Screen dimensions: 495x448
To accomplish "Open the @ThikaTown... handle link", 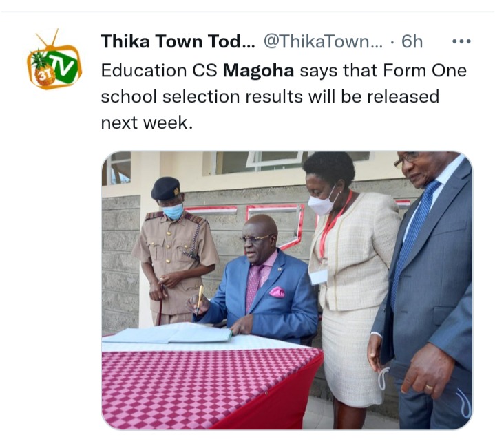I will coord(323,41).
